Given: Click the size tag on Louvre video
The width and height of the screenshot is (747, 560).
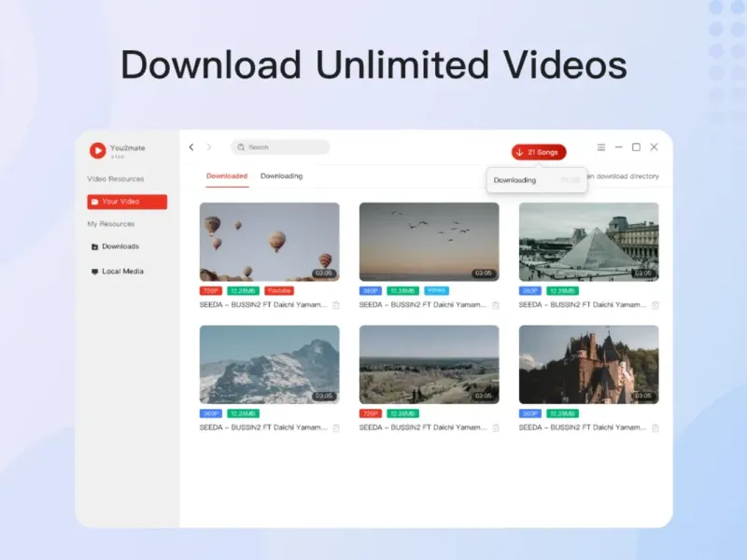Looking at the screenshot, I should (562, 291).
